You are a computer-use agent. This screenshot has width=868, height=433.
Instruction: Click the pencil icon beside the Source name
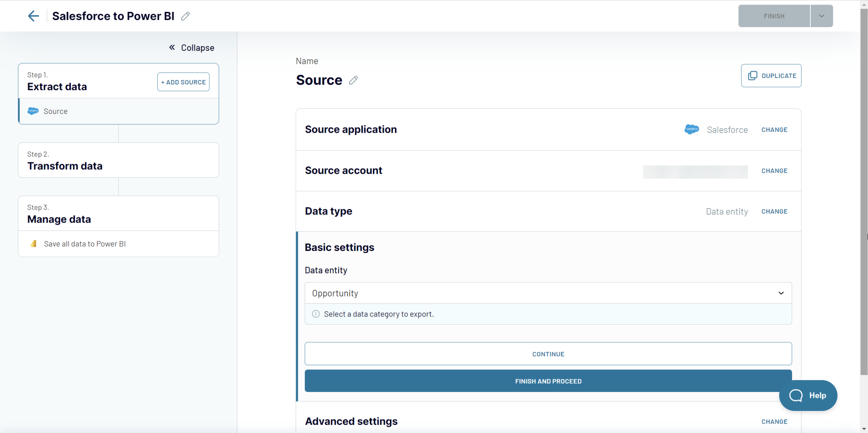[353, 80]
